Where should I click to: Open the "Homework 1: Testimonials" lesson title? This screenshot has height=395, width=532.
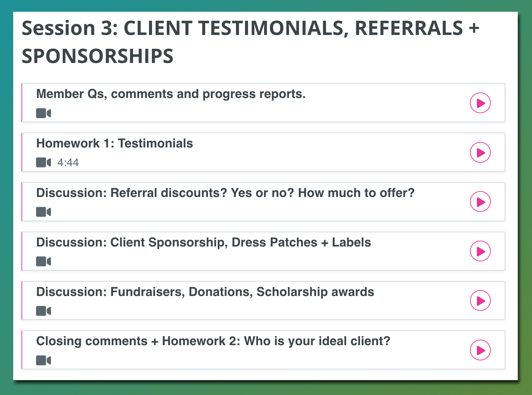click(x=114, y=143)
